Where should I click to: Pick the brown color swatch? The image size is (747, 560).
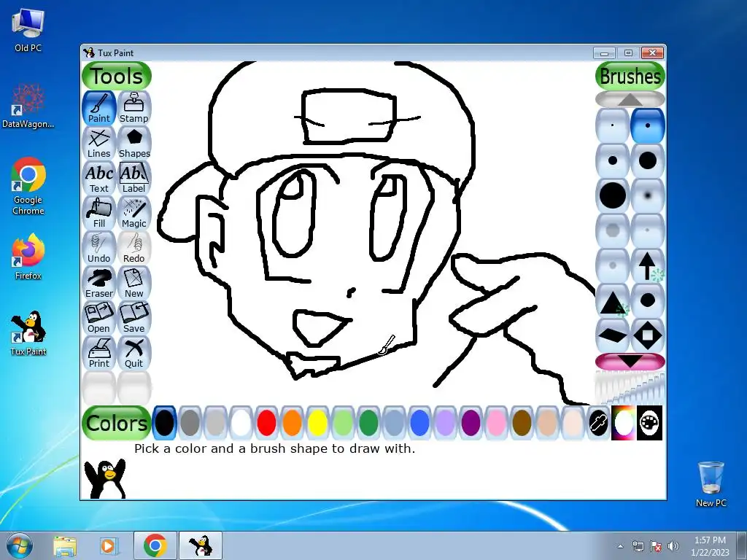pyautogui.click(x=522, y=423)
